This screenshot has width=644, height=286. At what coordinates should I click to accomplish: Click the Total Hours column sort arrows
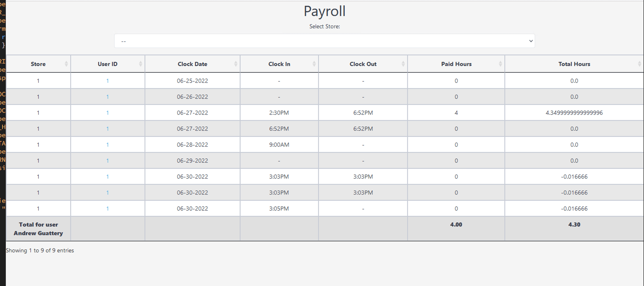coord(639,64)
